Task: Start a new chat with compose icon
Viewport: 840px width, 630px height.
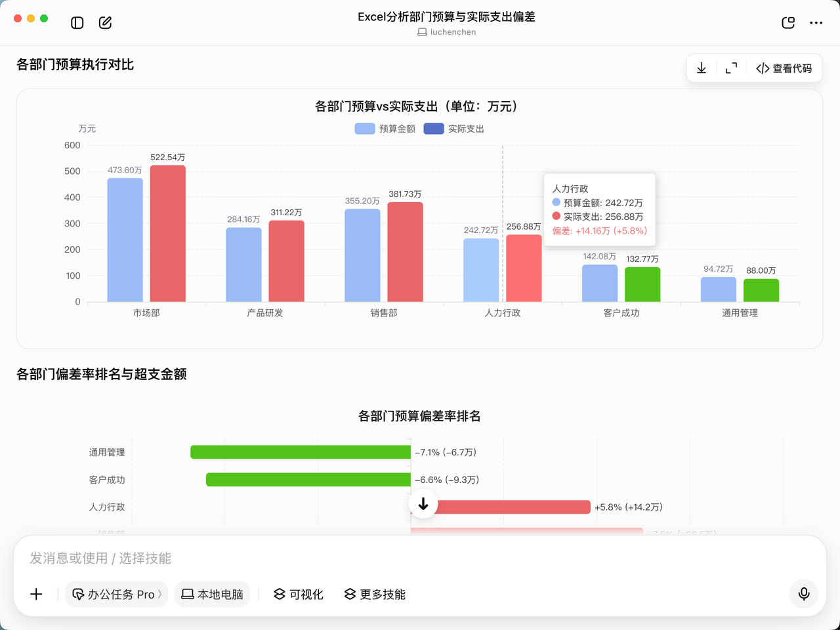Action: click(105, 23)
